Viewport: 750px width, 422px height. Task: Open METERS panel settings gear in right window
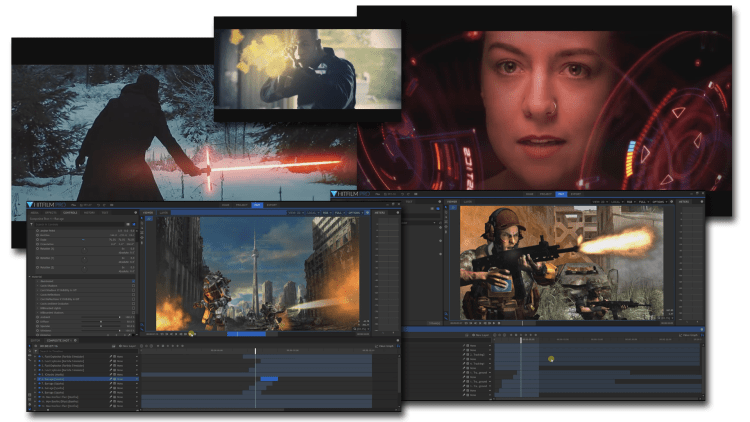point(702,202)
